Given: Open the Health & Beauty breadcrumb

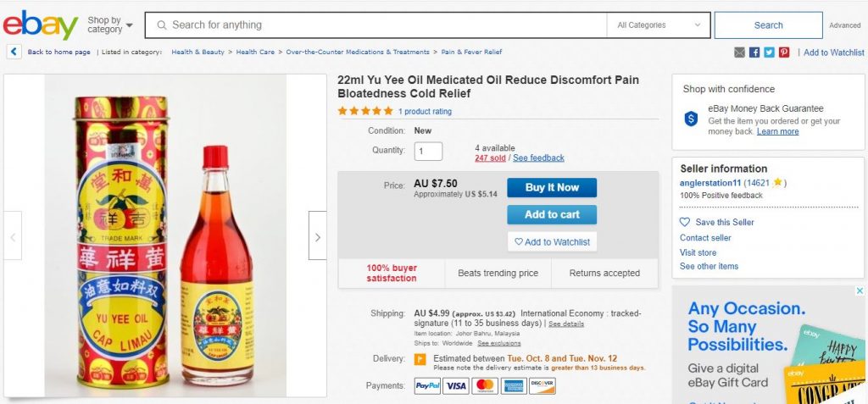Looking at the screenshot, I should click(198, 53).
